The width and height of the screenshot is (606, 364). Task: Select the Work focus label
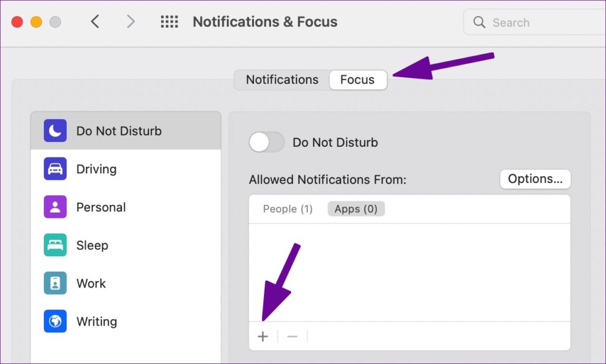pyautogui.click(x=91, y=284)
